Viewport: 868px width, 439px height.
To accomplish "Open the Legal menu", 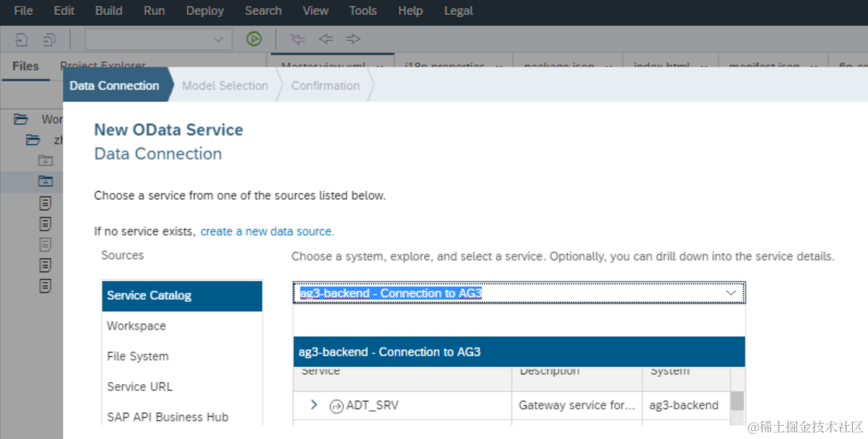I will pos(458,11).
